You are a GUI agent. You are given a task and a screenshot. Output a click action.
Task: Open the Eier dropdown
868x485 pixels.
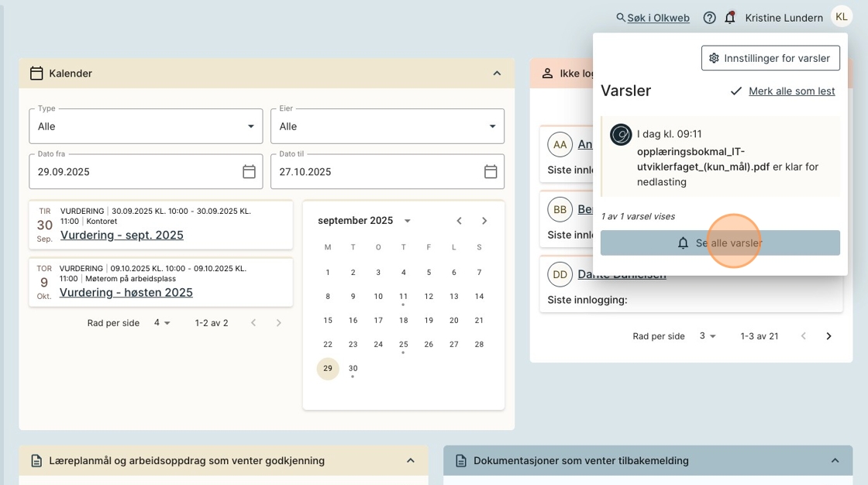tap(387, 126)
